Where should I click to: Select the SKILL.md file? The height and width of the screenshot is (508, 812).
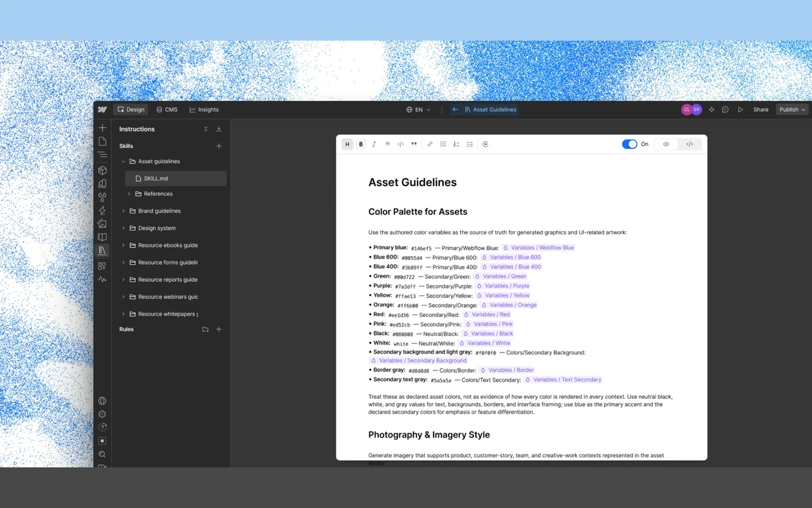click(176, 179)
